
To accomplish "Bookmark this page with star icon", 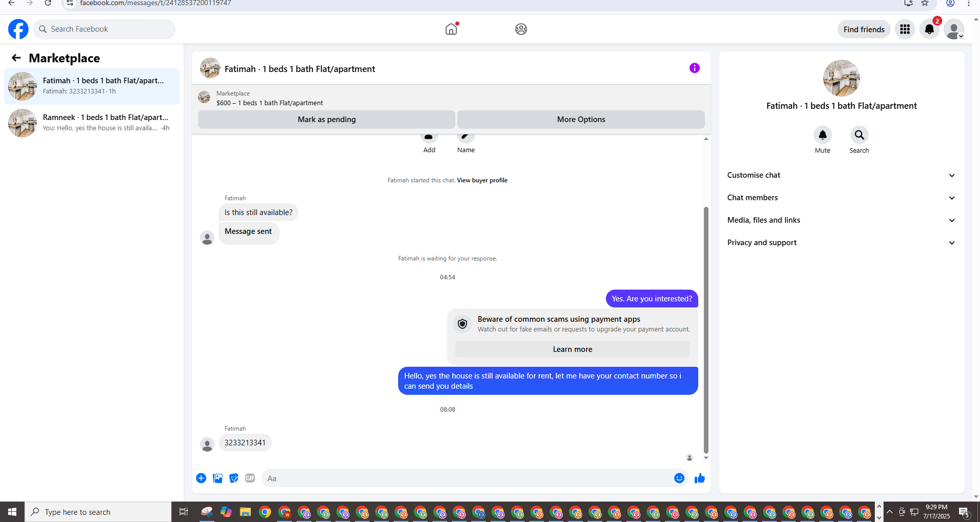I will 925,3.
